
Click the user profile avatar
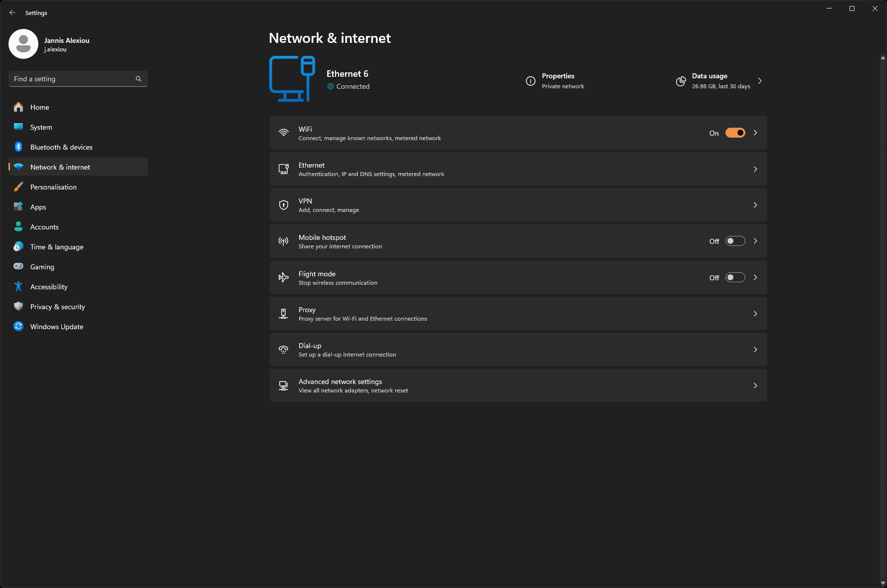[x=23, y=44]
